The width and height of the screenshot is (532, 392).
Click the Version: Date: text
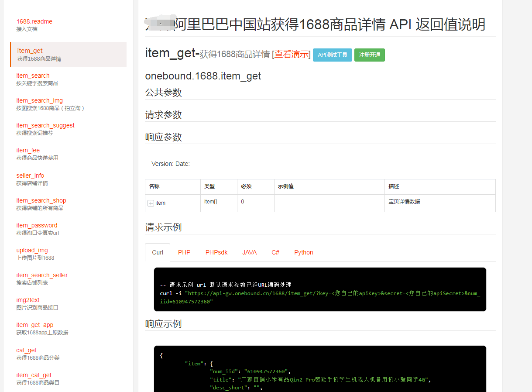tap(171, 164)
